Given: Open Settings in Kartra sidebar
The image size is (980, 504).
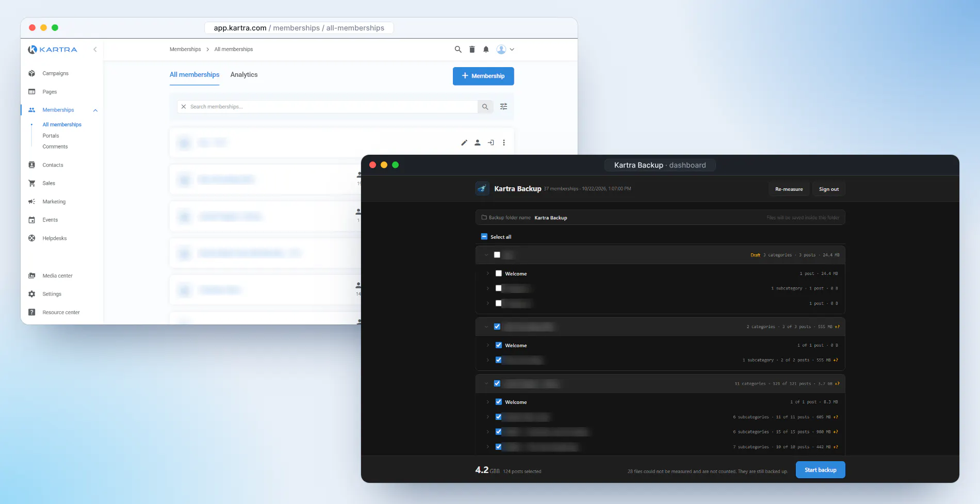Looking at the screenshot, I should (x=52, y=294).
